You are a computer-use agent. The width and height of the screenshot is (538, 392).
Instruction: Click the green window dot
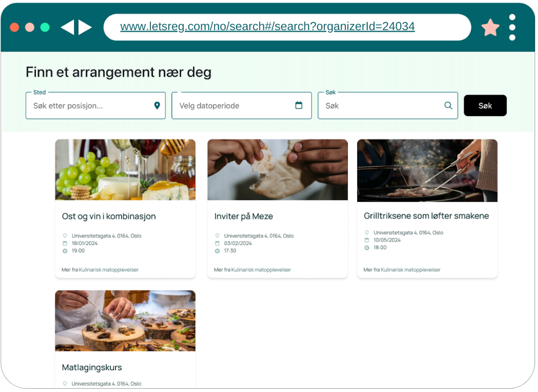45,27
